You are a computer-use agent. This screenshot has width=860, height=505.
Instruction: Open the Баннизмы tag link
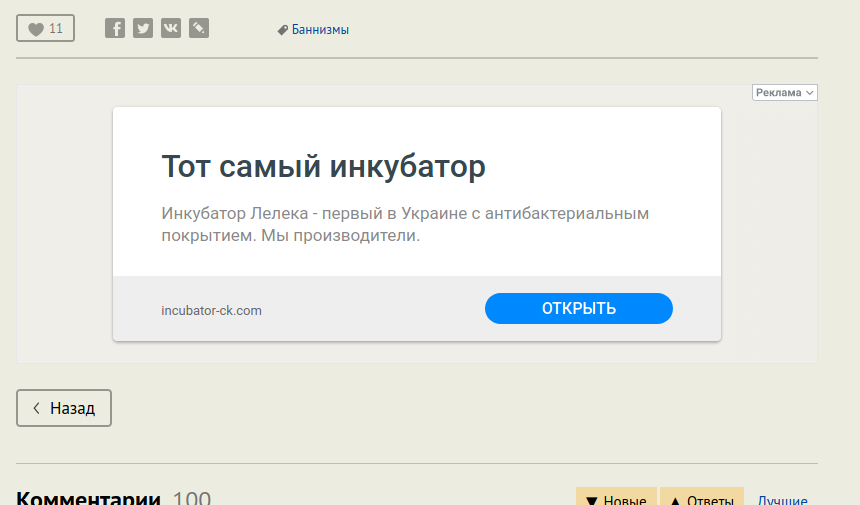[320, 30]
